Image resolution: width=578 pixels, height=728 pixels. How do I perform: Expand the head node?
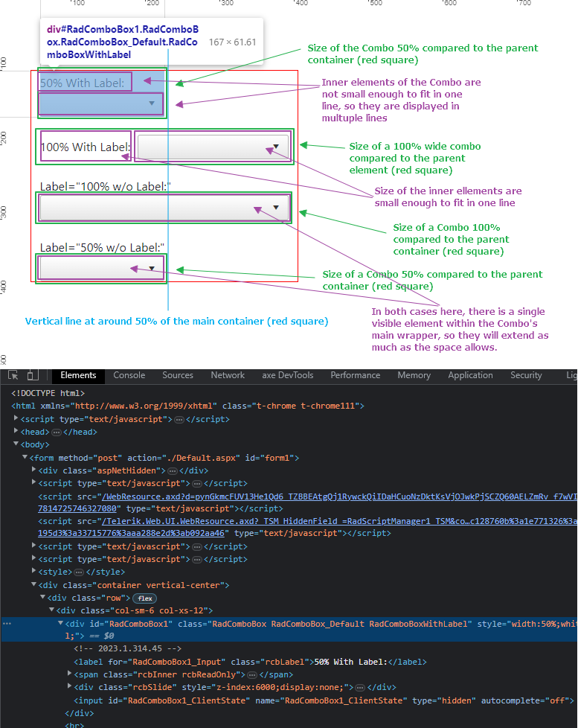coord(16,431)
